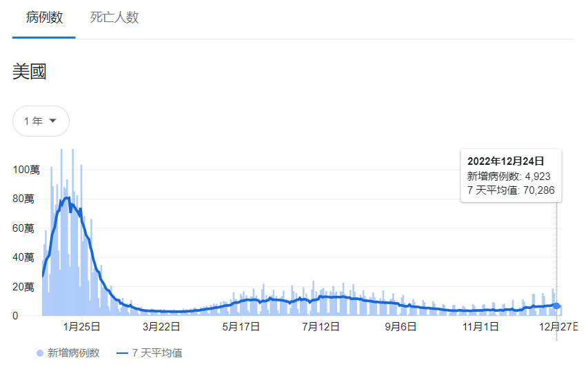Viewport: 588px width, 369px height.
Task: Click the 11月1日 x-axis label
Action: point(480,327)
